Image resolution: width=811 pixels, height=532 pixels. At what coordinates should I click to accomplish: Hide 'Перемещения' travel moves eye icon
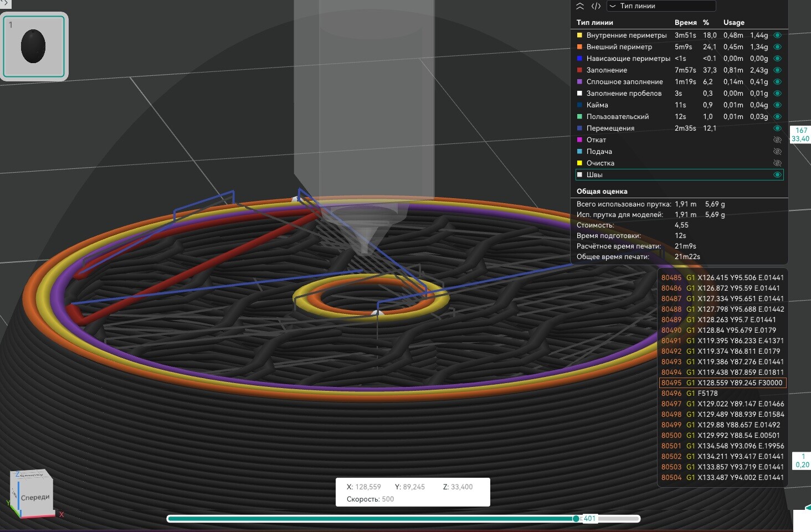[x=777, y=128]
